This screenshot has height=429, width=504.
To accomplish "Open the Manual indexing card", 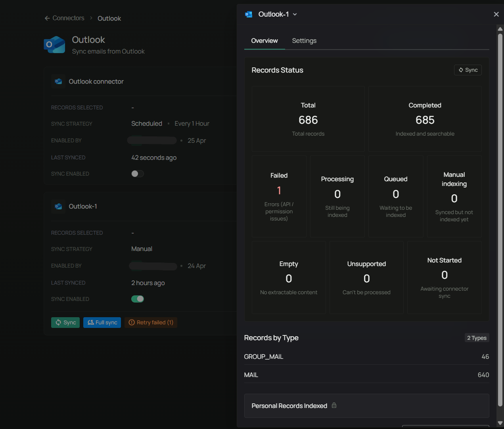I will (454, 196).
